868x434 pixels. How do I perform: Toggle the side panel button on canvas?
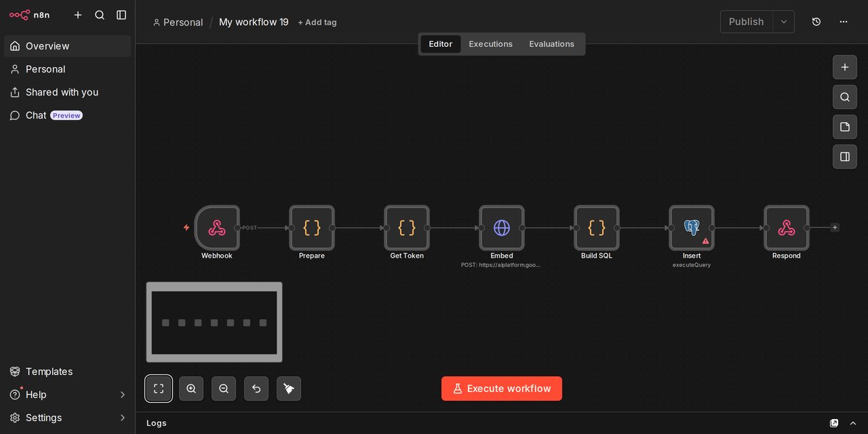pos(845,157)
